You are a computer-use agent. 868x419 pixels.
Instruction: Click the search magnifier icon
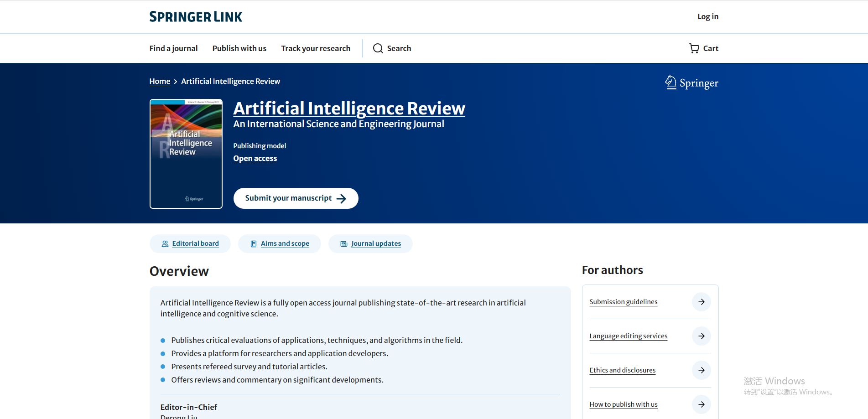(378, 48)
